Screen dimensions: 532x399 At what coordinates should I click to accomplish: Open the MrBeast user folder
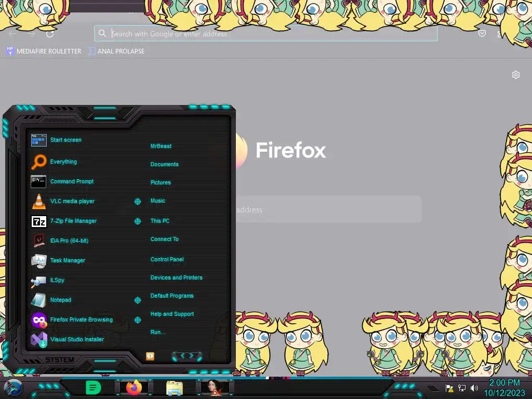point(161,146)
